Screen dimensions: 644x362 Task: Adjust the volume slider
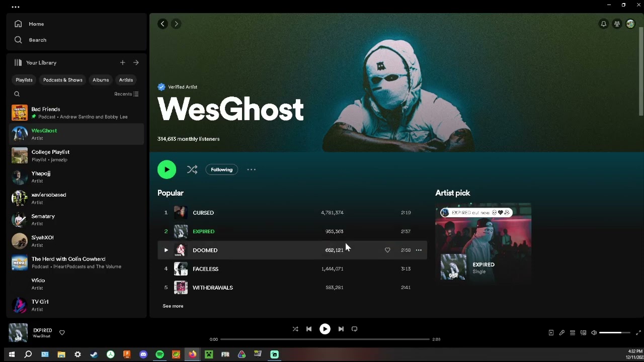coord(614,333)
